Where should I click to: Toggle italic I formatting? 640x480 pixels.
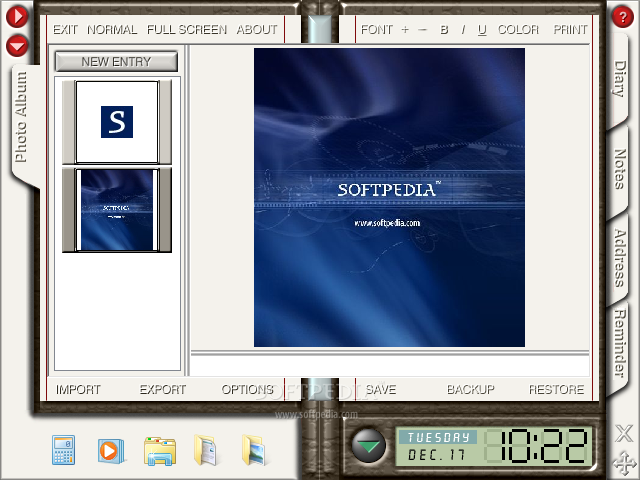pos(463,29)
